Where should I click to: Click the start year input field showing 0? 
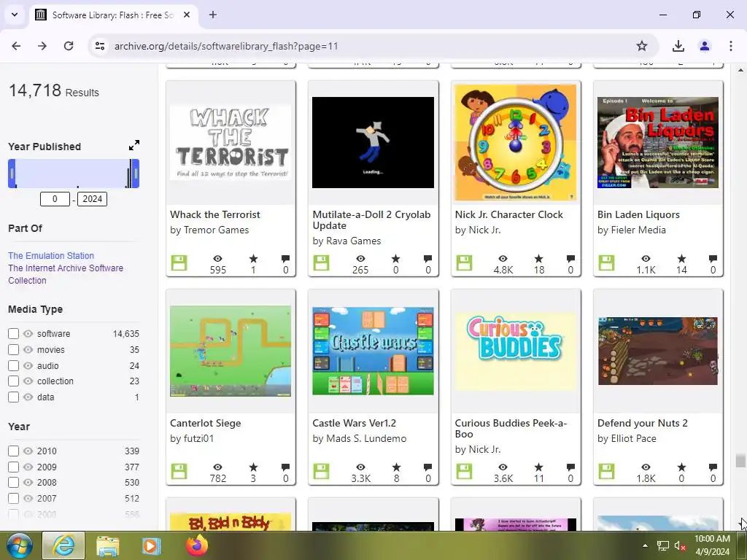(55, 199)
